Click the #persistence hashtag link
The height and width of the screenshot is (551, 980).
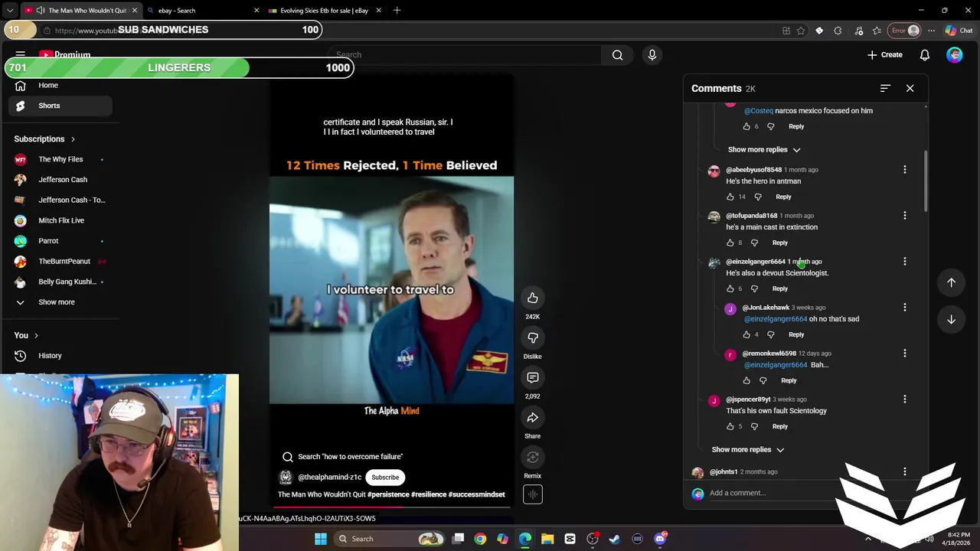click(x=388, y=494)
